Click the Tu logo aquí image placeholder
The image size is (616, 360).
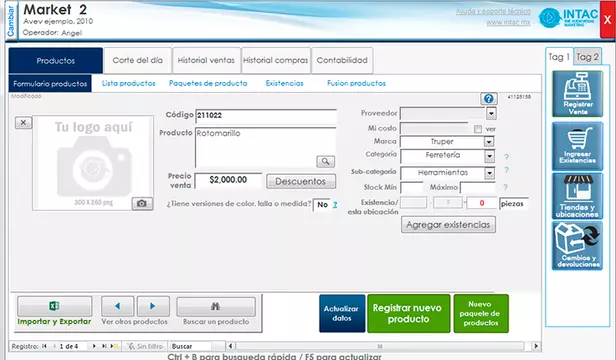click(93, 163)
